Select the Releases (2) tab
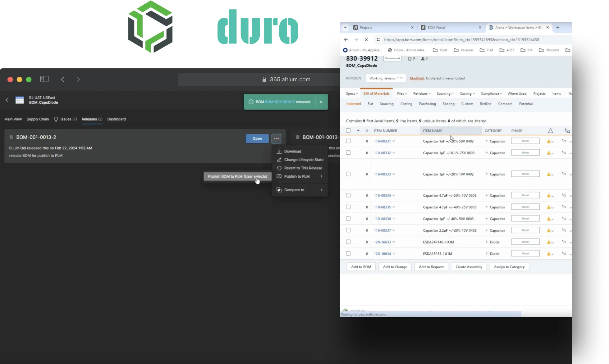609x364 pixels. click(92, 119)
